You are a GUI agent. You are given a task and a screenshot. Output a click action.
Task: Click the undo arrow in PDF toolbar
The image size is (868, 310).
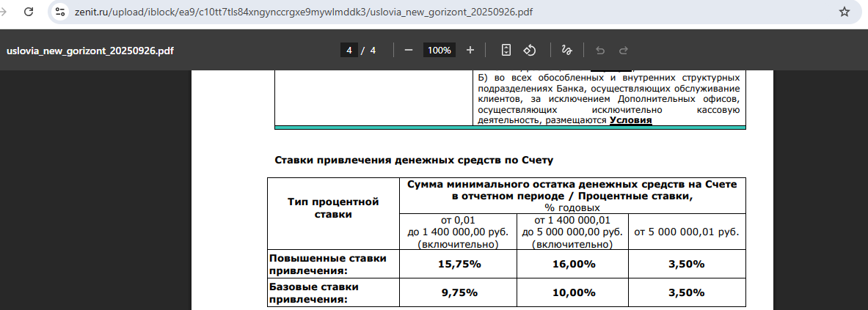click(x=600, y=51)
